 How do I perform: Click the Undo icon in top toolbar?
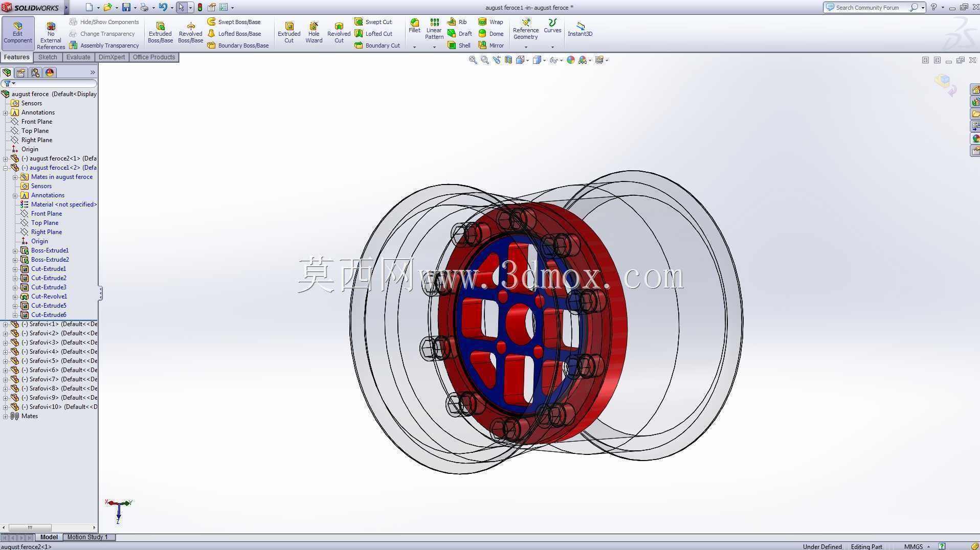coord(163,7)
